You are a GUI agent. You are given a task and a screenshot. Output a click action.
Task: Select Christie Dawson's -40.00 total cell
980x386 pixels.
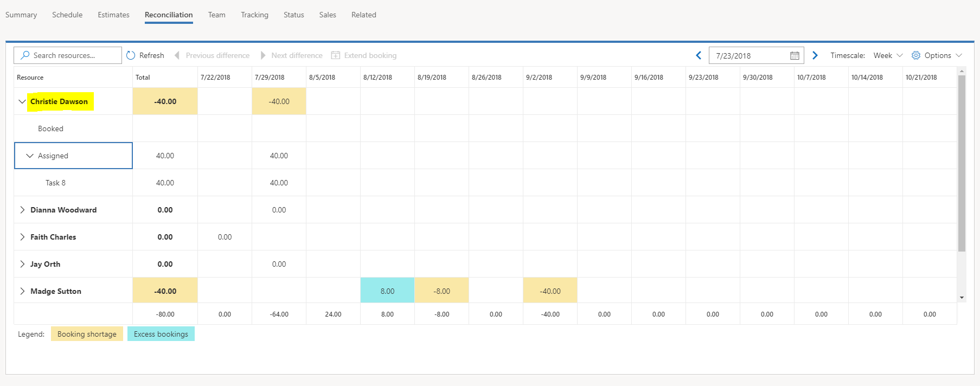(165, 101)
